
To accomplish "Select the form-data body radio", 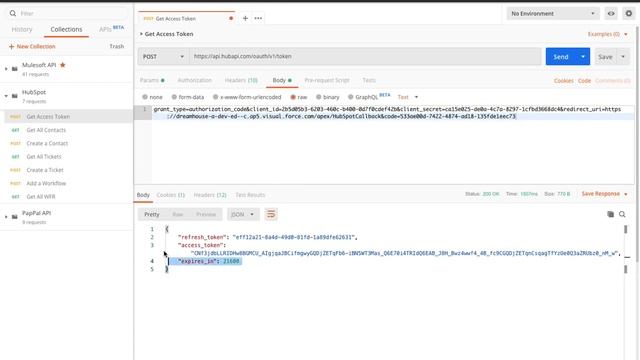I will click(174, 97).
